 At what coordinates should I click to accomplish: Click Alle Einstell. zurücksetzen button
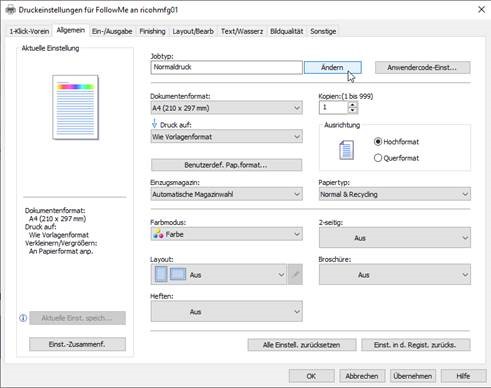click(x=302, y=345)
